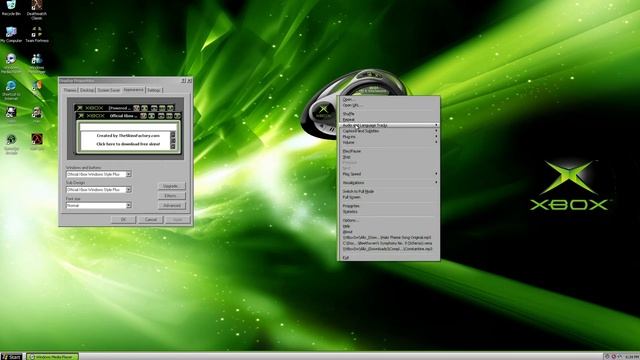Switch to the Appearance tab
The image size is (640, 360).
(x=133, y=89)
